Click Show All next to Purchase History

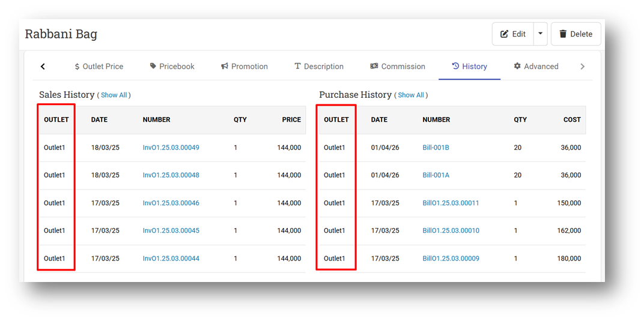coord(411,95)
